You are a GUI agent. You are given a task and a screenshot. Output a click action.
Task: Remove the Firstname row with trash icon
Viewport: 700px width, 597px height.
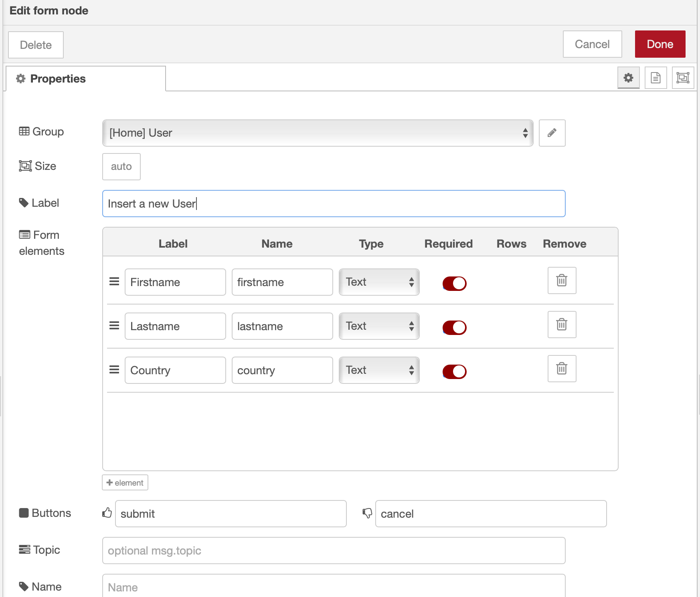point(562,280)
